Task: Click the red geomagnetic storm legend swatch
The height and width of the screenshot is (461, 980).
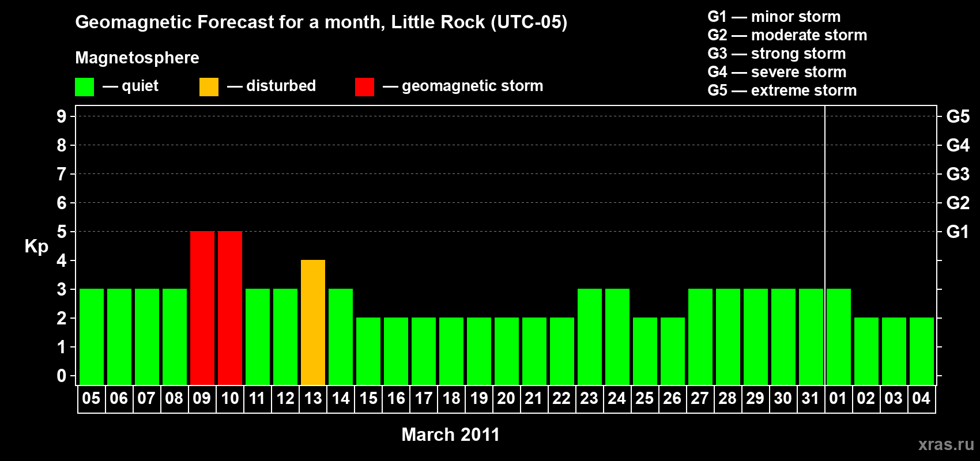Action: pos(365,87)
